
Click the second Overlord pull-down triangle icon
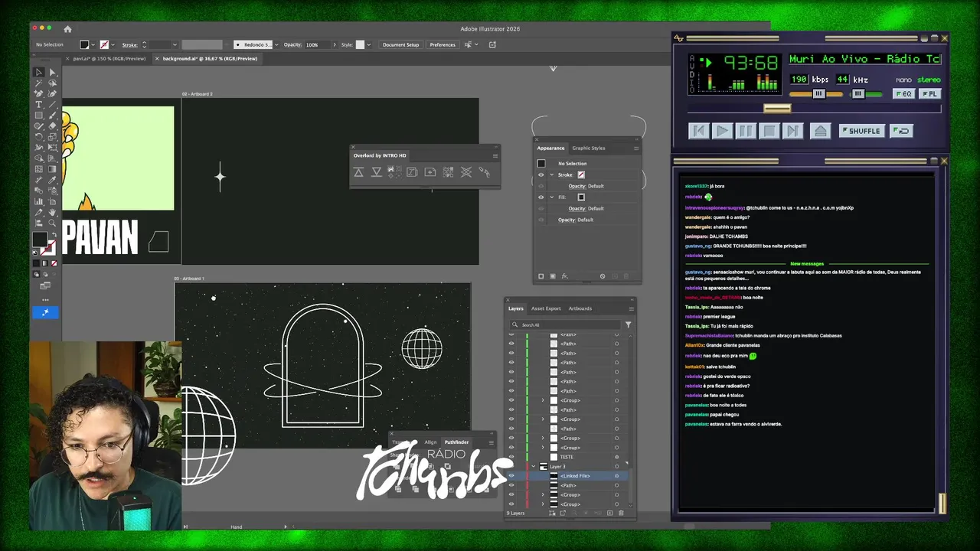[376, 172]
